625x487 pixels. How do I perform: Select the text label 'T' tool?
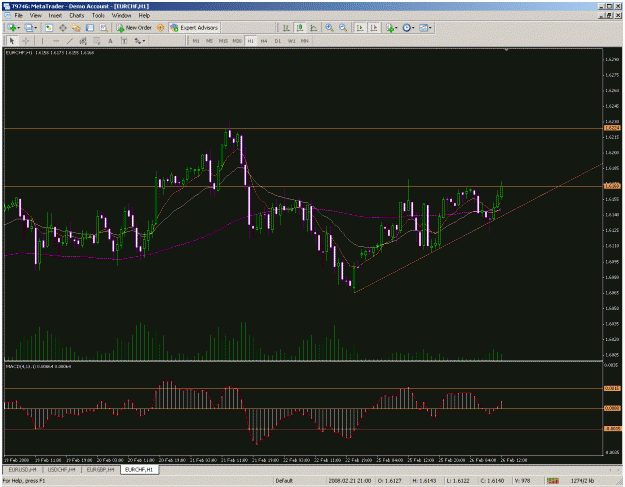[x=124, y=41]
